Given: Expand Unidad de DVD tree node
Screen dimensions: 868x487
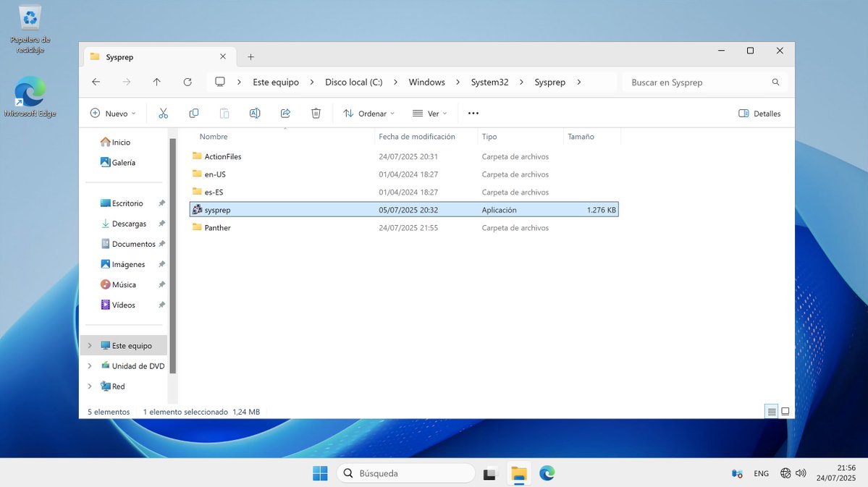Looking at the screenshot, I should [90, 366].
